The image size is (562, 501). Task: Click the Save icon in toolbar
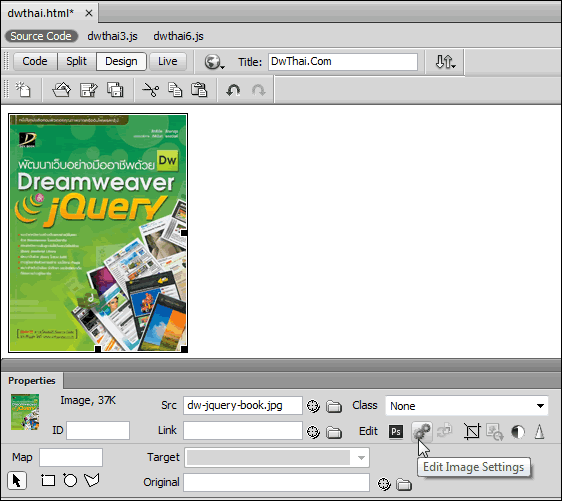point(89,90)
